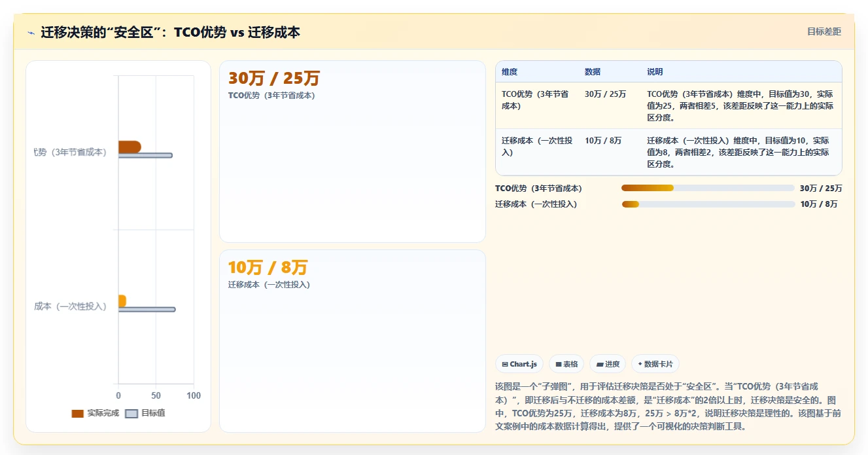Click the 10万 / 8万 card value
Image resolution: width=868 pixels, height=455 pixels.
tap(268, 268)
